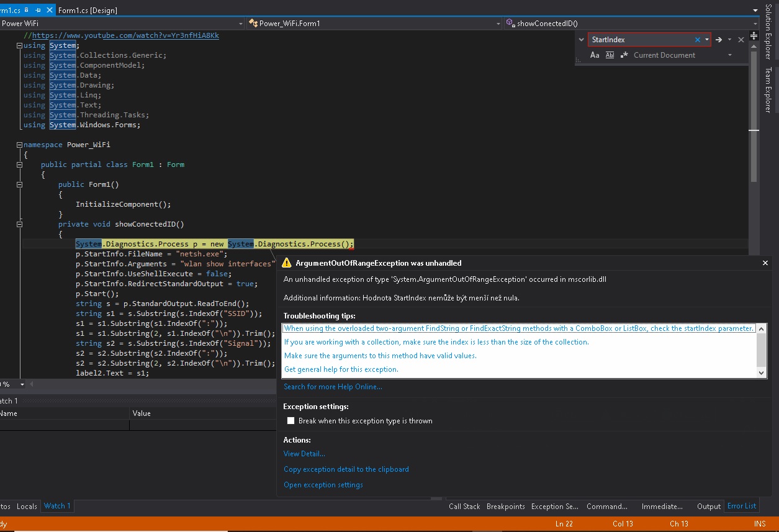
Task: Clear the StartIndex search text
Action: pyautogui.click(x=697, y=40)
